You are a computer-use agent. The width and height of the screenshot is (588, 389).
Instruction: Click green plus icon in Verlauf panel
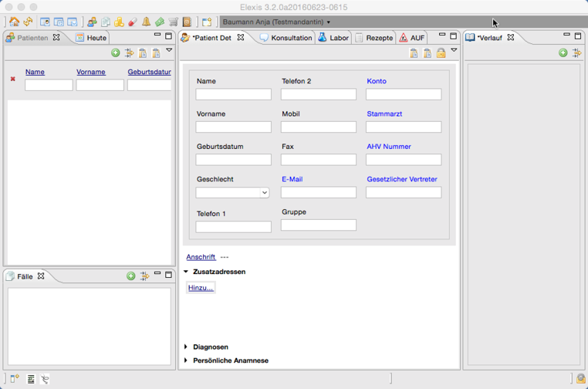click(563, 53)
